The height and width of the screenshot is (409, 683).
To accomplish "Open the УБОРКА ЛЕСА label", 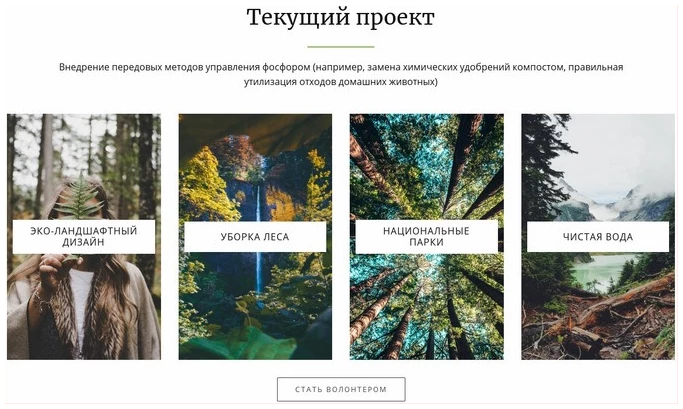I will 255,237.
